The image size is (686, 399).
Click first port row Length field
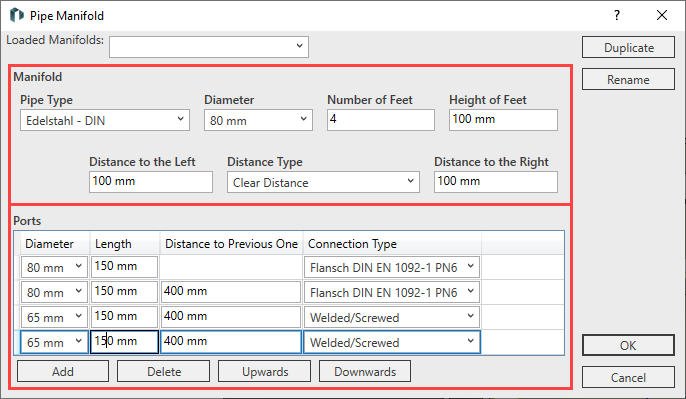pyautogui.click(x=124, y=266)
